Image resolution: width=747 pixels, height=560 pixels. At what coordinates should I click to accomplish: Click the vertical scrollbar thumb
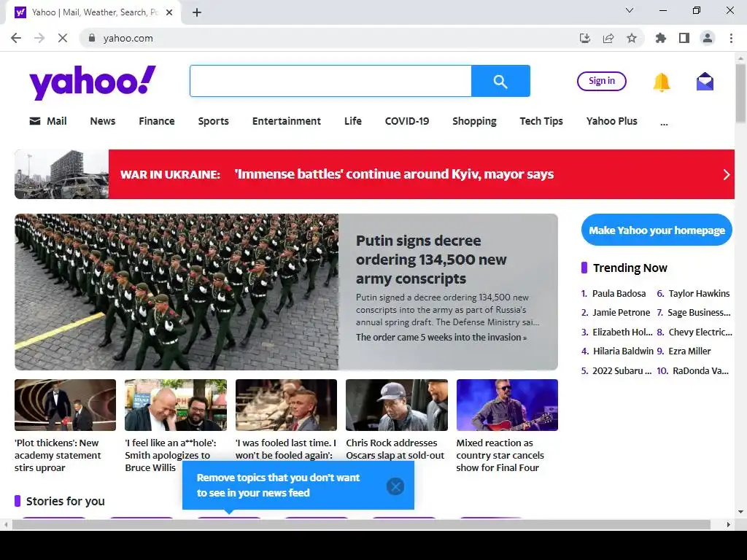coord(740,93)
